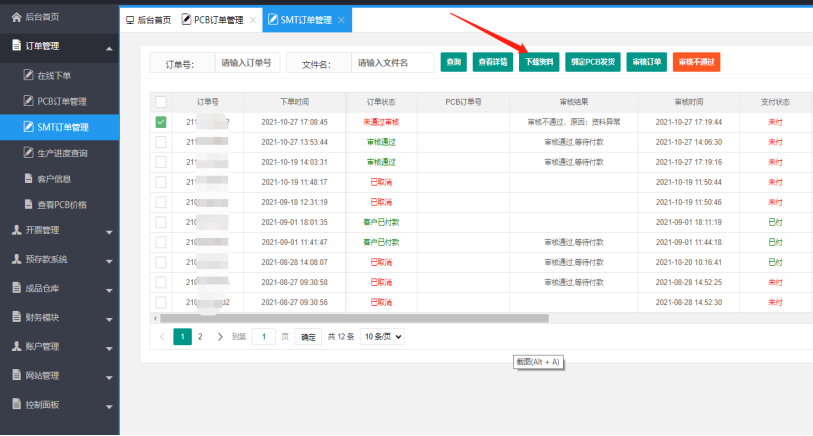Close the SMT订单管理 tab

342,20
